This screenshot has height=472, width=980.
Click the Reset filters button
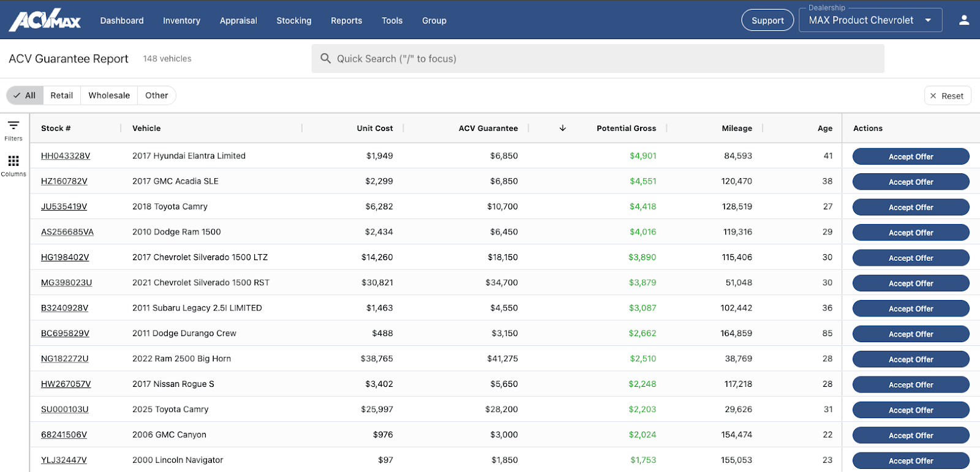point(948,96)
